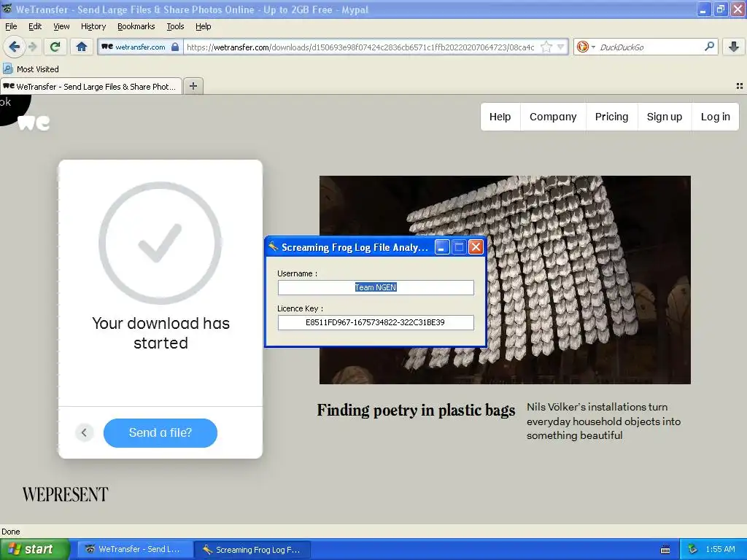Click the DuckDuckGo search box

650,47
